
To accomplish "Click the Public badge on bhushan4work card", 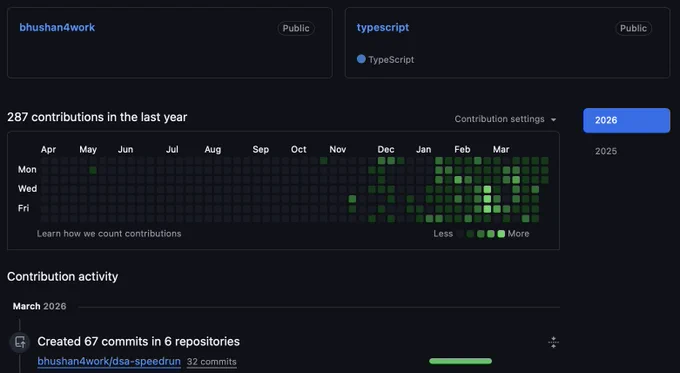I will [296, 28].
